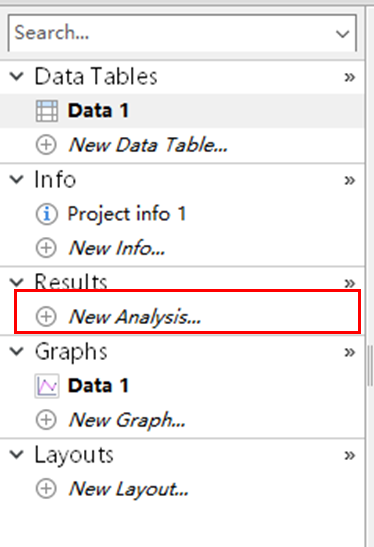Screen dimensions: 374x547
Task: Collapse the Layouts section chevron
Action: [16, 455]
